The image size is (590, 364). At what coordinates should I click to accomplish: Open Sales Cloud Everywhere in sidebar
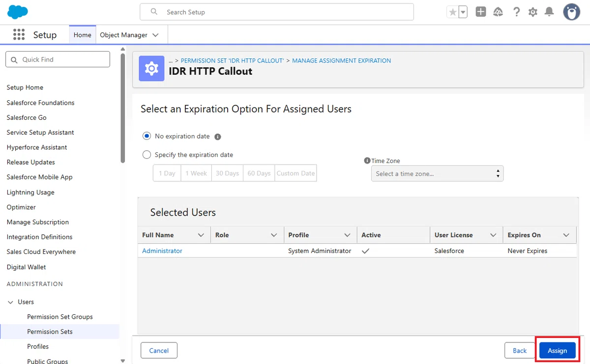click(x=41, y=252)
